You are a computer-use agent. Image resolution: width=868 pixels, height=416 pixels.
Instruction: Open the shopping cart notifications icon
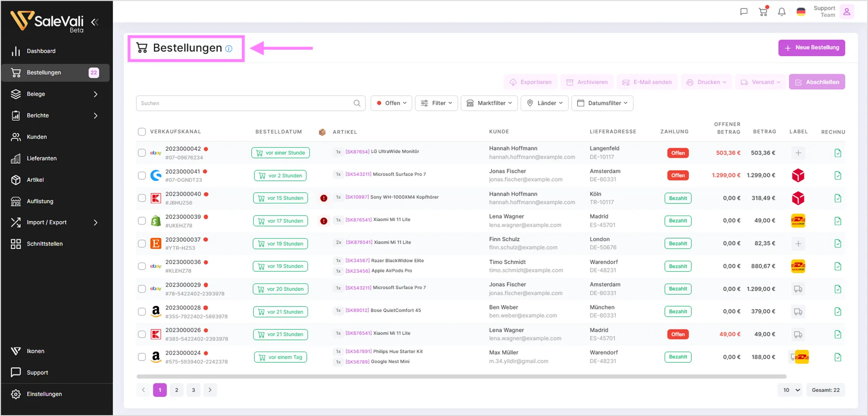[x=763, y=11]
